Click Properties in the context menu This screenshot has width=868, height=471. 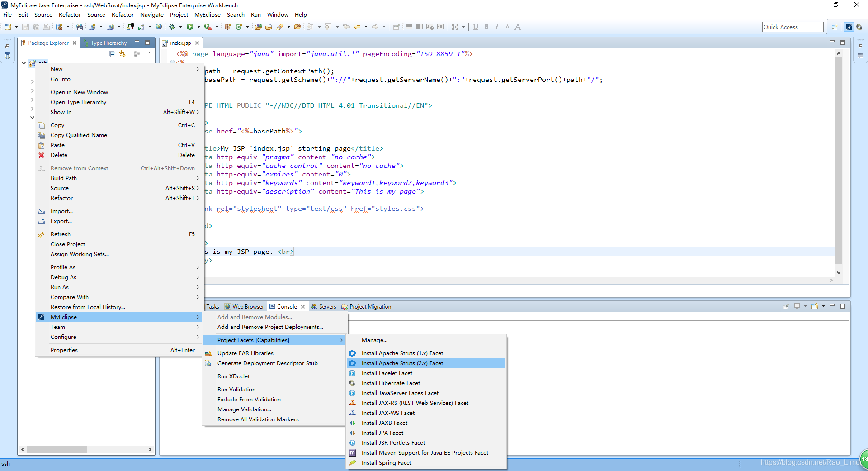point(119,350)
